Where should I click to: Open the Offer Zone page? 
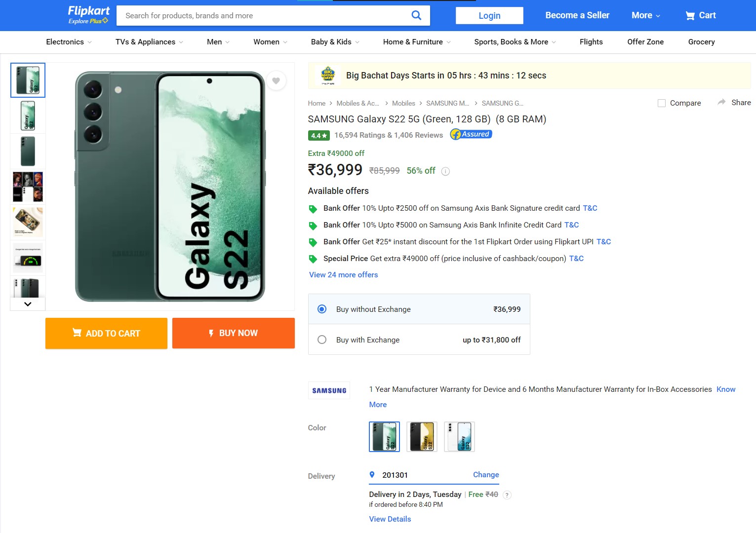click(x=645, y=42)
